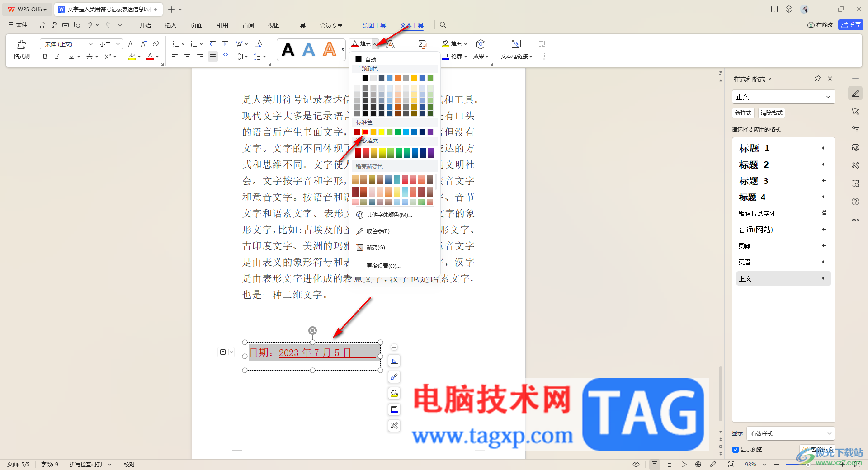868x470 pixels.
Task: Click the 分享 (Share) button
Action: 851,25
